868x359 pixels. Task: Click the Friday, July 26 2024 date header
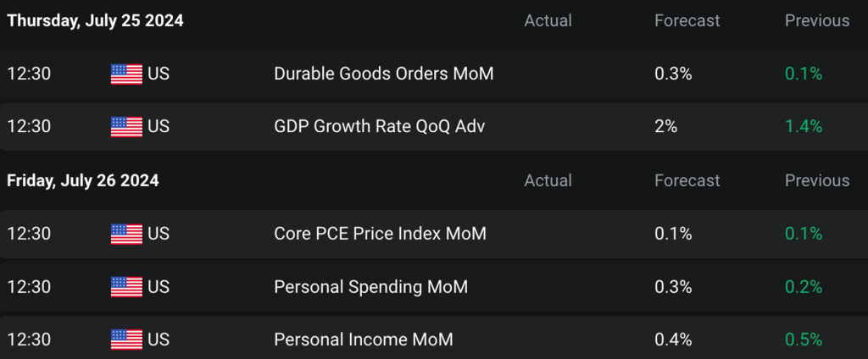click(x=83, y=180)
